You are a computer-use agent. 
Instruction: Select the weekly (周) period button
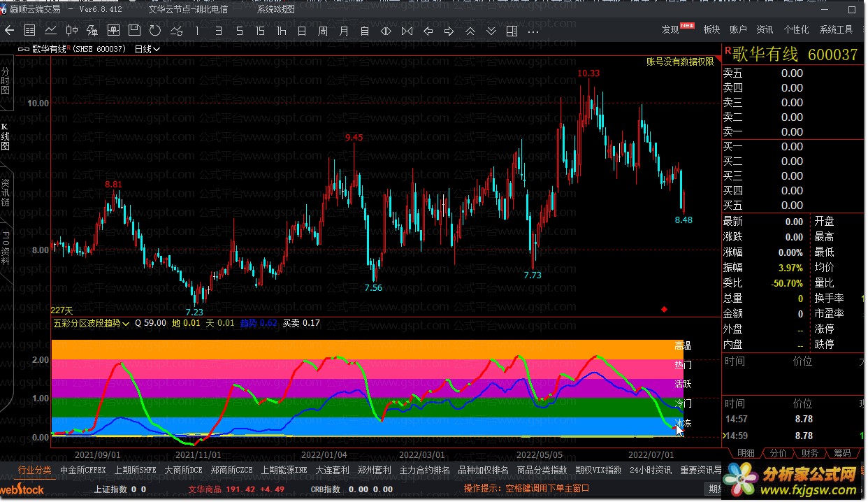[323, 31]
